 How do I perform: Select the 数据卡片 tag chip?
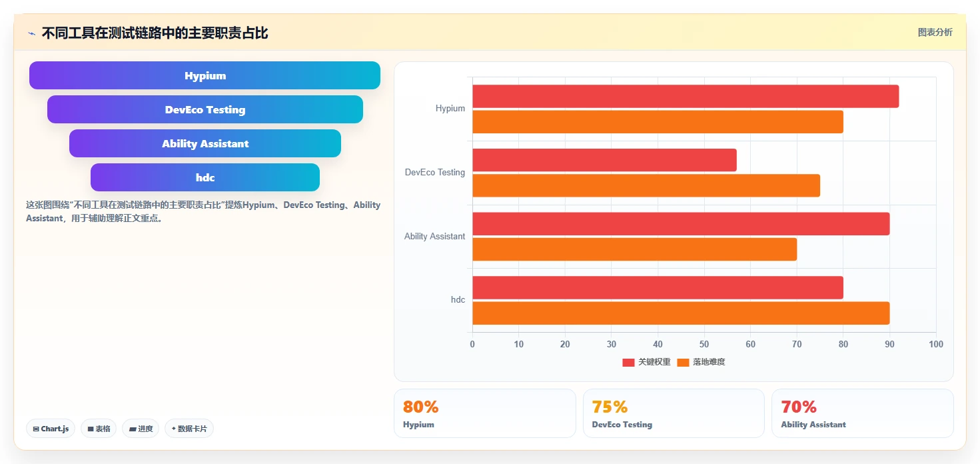click(189, 429)
